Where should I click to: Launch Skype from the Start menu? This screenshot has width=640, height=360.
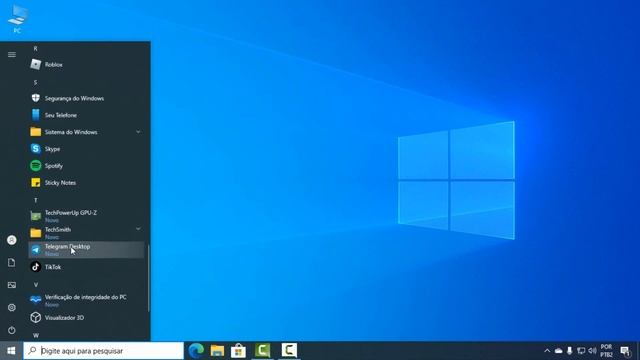pyautogui.click(x=86, y=149)
